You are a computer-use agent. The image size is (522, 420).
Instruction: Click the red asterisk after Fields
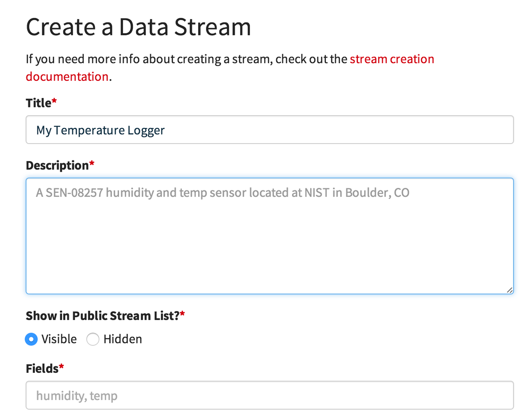pyautogui.click(x=62, y=366)
